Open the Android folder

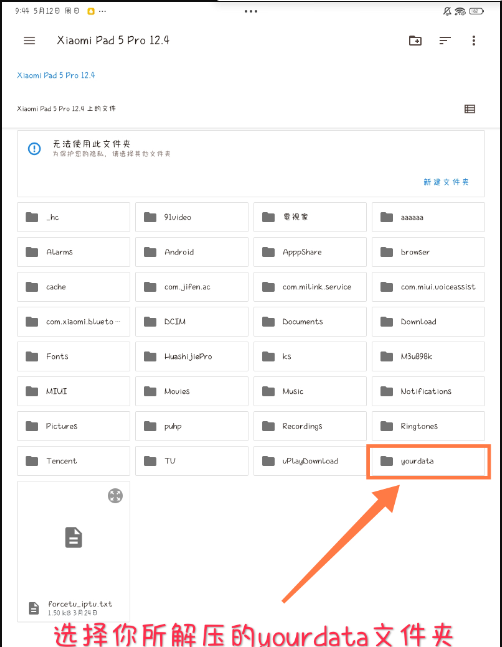[x=192, y=252]
